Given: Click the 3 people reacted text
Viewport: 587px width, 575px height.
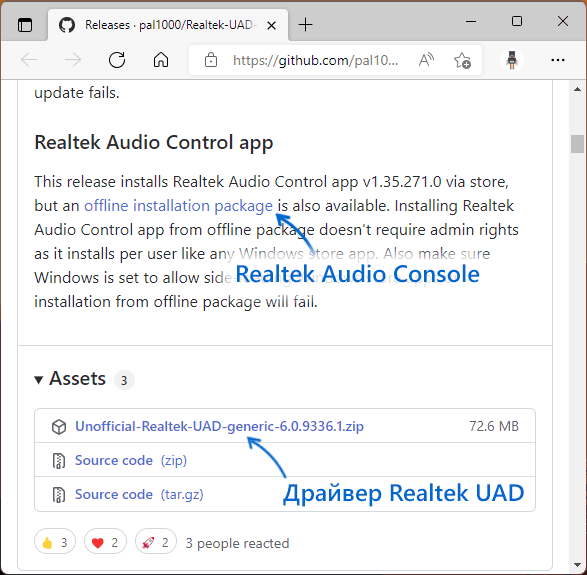Looking at the screenshot, I should pos(237,543).
